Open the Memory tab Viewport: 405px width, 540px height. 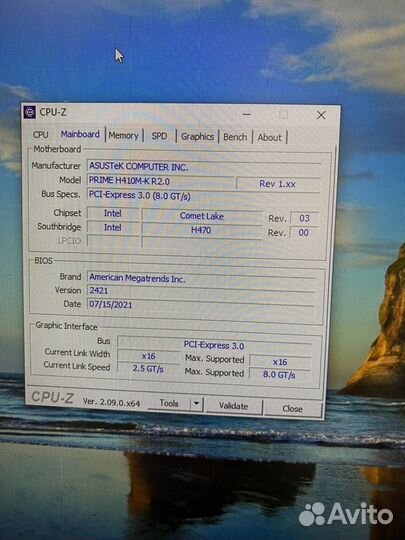click(123, 135)
